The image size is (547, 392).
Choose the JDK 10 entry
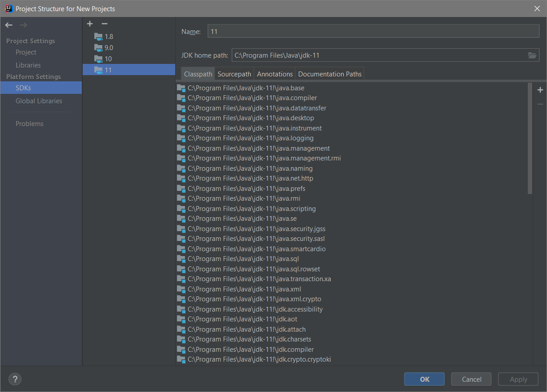coord(108,59)
